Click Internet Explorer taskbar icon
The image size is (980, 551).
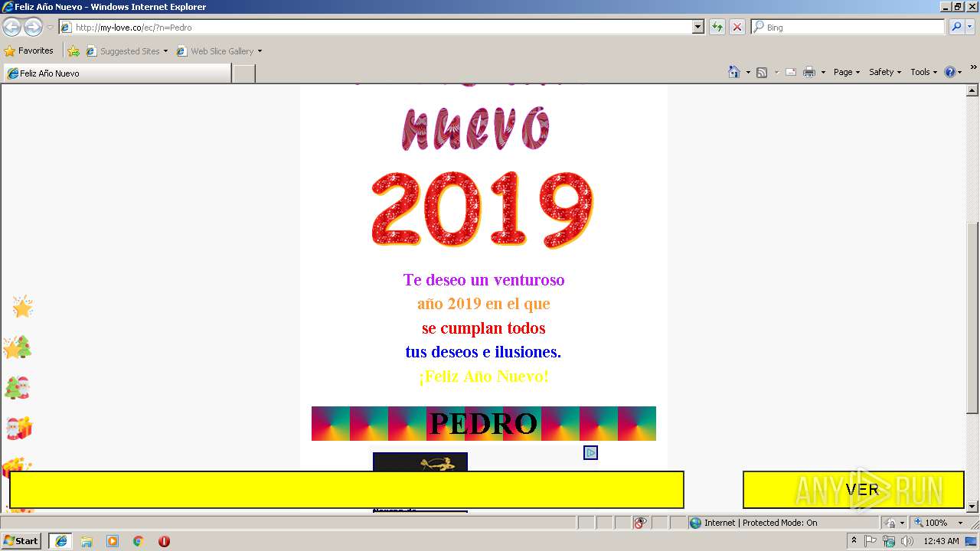pos(60,541)
